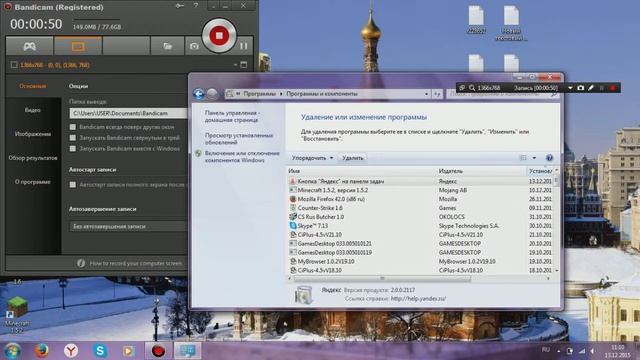Viewport: 640px width, 360px height.
Task: Expand the 'Программы' breadcrumb arrow
Action: 281,94
